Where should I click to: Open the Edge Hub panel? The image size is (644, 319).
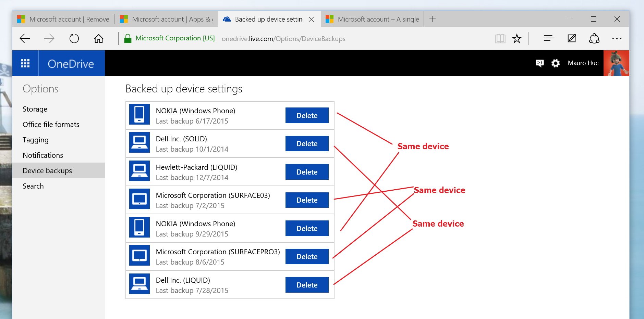[549, 38]
